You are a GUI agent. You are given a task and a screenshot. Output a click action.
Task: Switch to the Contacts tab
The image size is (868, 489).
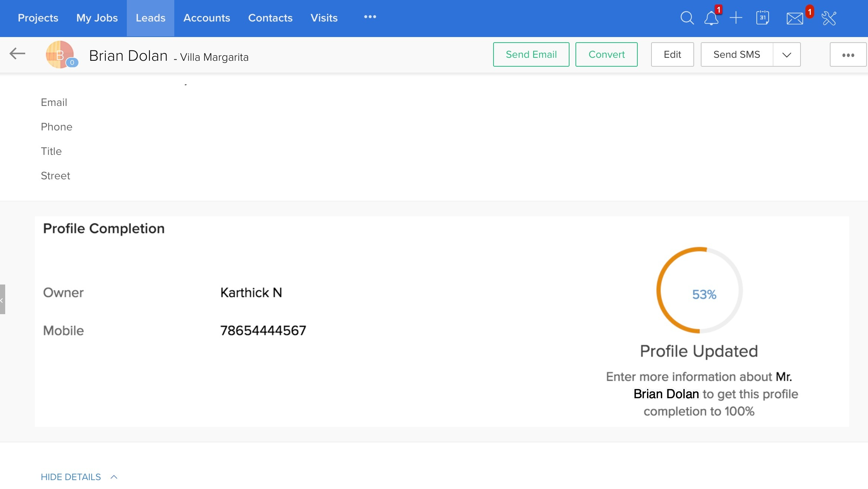point(270,18)
